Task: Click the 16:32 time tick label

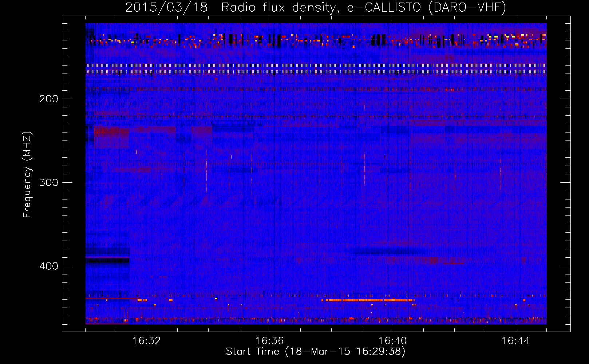Action: (x=147, y=341)
